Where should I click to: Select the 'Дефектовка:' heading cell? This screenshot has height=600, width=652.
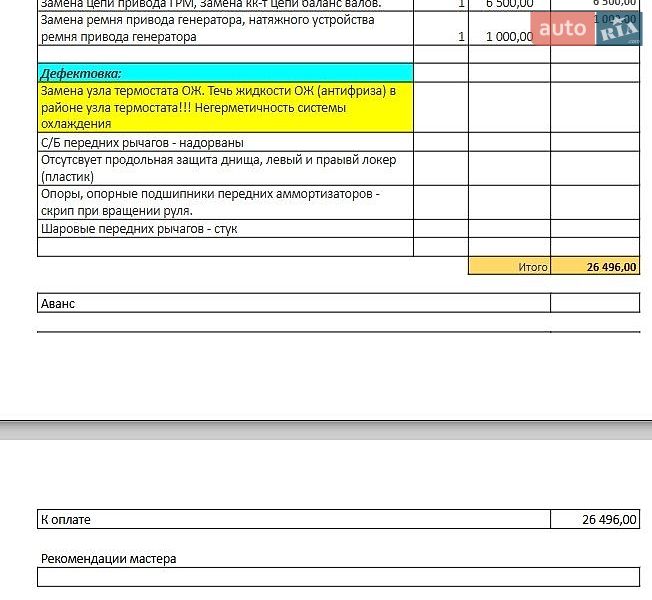(x=225, y=73)
